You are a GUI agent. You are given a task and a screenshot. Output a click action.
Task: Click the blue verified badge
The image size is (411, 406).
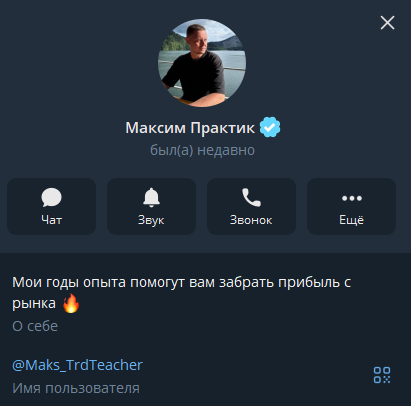(270, 127)
